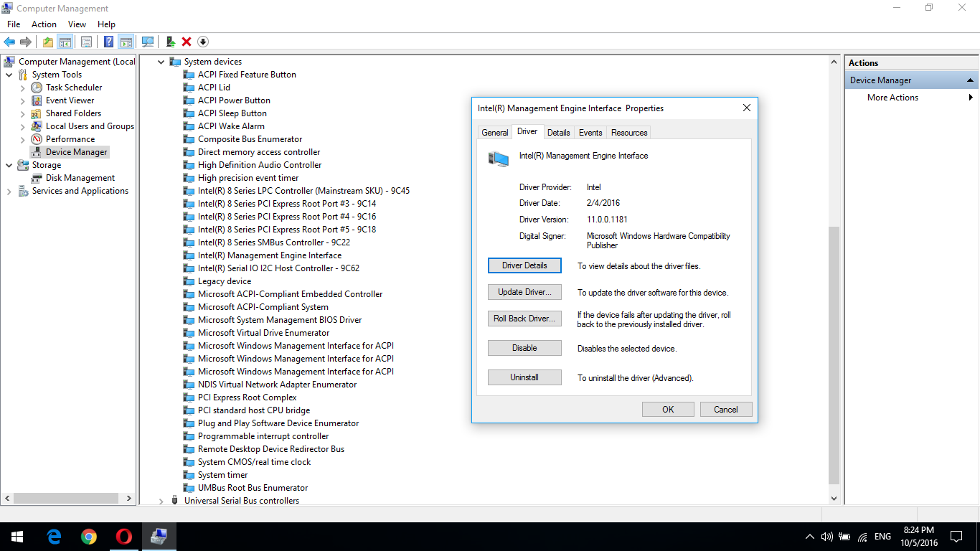Viewport: 980px width, 551px height.
Task: Click the Back arrow in the toolbar
Action: point(9,42)
